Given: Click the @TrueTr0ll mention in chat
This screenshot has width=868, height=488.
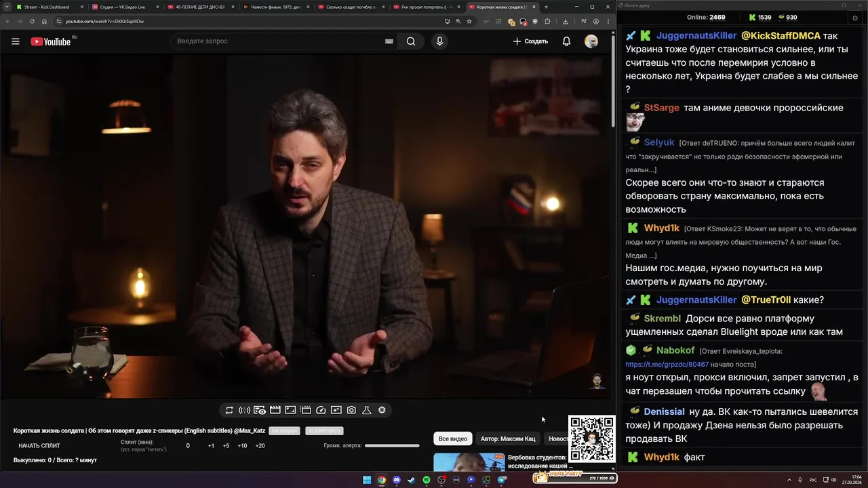Looking at the screenshot, I should tap(766, 300).
